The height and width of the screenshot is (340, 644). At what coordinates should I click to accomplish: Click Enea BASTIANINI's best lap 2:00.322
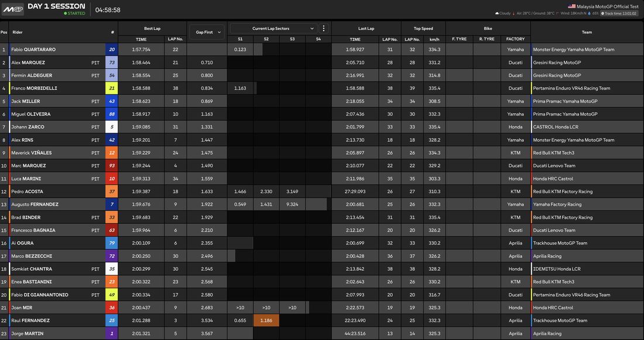click(141, 281)
